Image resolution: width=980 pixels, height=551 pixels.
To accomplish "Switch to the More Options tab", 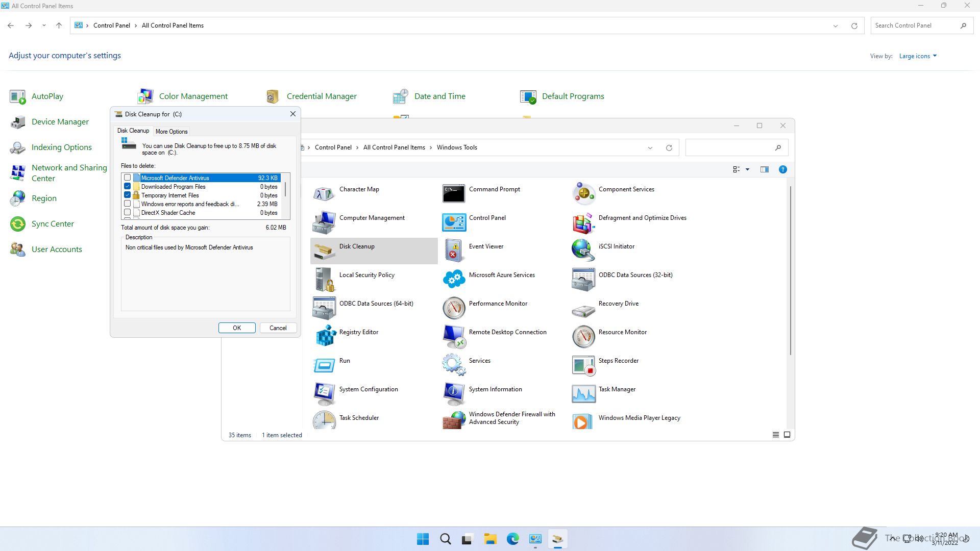I will (x=171, y=132).
